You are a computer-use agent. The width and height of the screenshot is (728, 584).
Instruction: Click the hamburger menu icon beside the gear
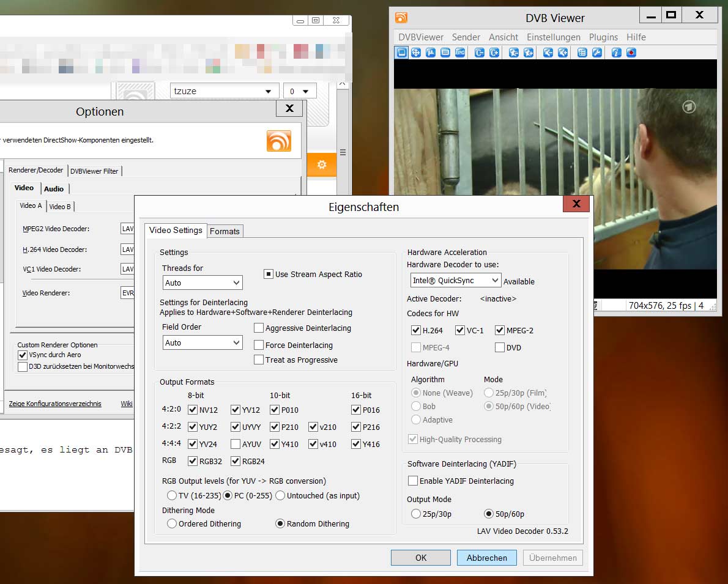click(x=343, y=152)
